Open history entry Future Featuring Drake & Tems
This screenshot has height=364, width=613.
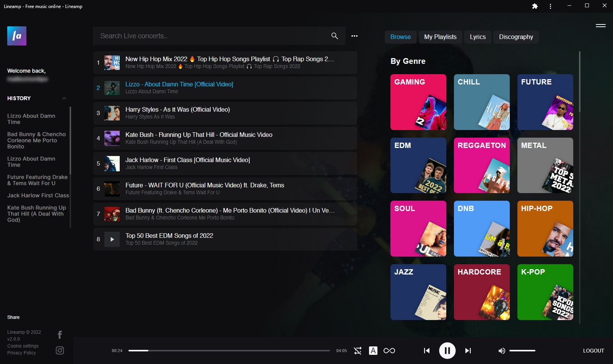click(x=37, y=180)
